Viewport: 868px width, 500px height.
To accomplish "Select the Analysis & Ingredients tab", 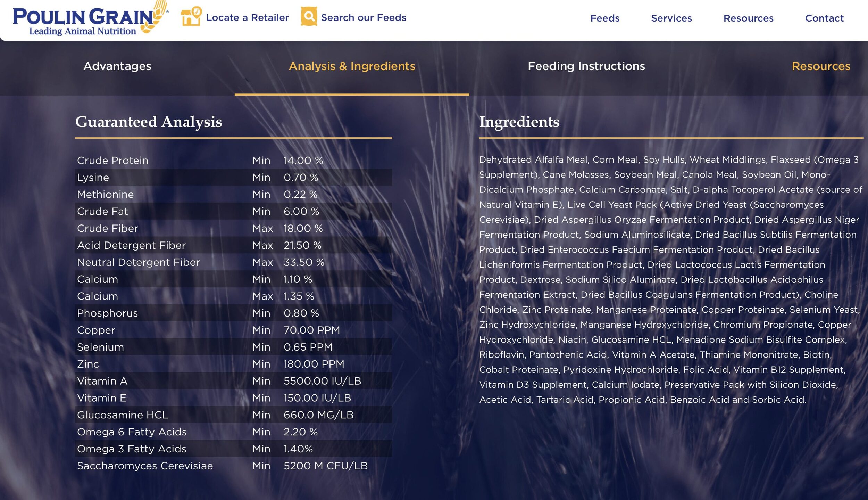I will (x=352, y=66).
